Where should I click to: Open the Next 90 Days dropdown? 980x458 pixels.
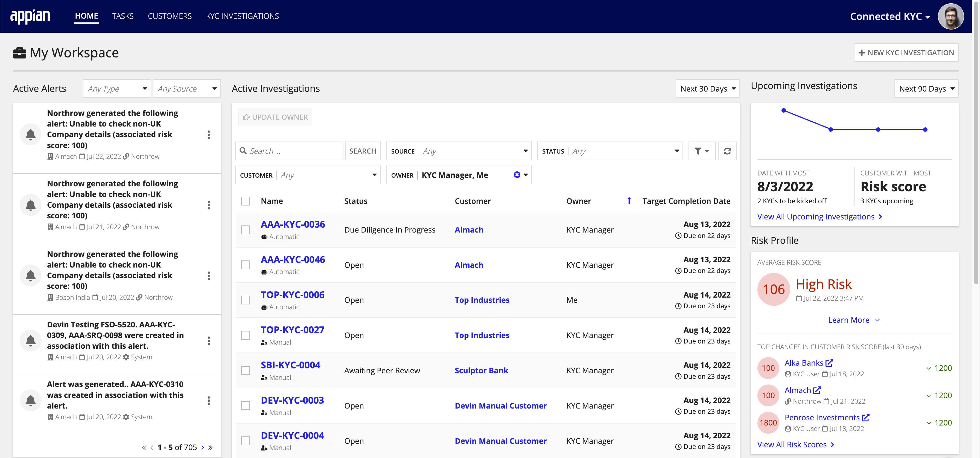[x=926, y=89]
